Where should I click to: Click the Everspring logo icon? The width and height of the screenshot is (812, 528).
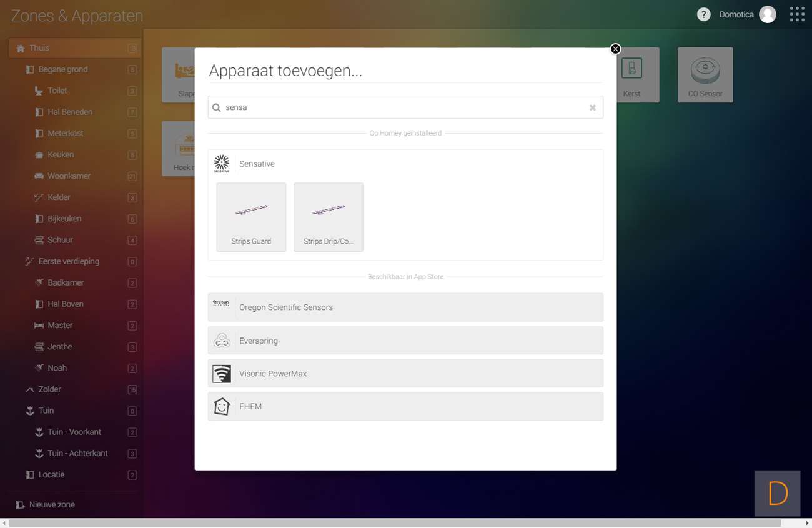pyautogui.click(x=222, y=341)
